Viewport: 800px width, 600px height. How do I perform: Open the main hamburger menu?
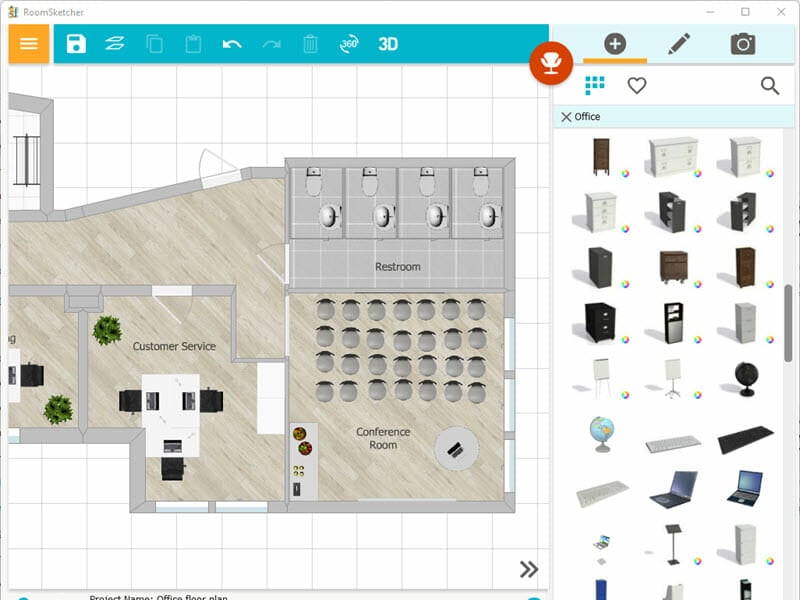pos(28,44)
